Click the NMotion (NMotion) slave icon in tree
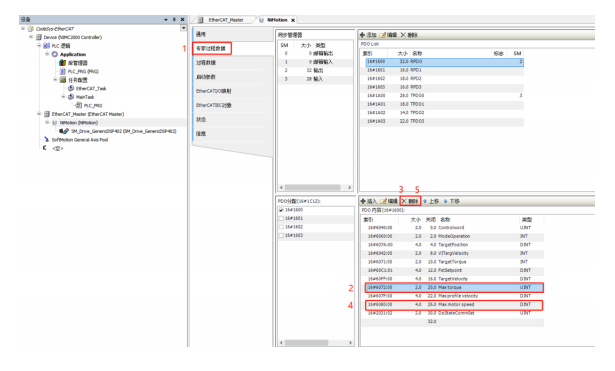Viewport: 615px width, 371px height. point(55,123)
